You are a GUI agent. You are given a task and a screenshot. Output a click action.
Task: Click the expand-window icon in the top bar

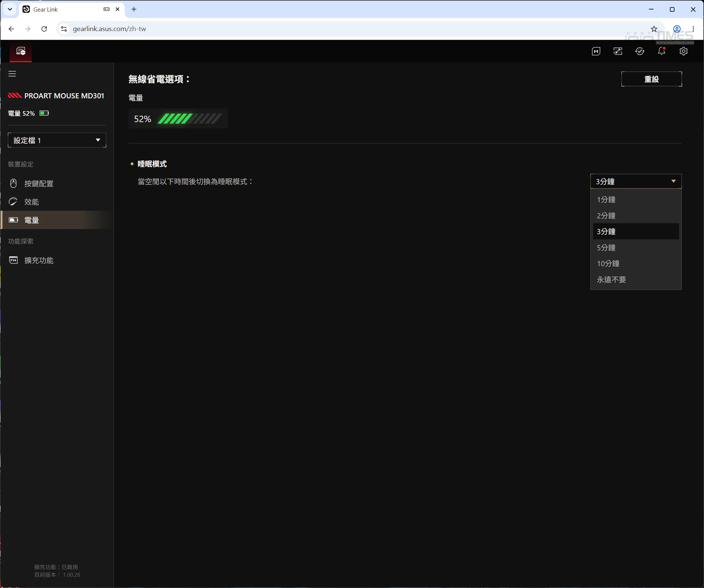pos(618,51)
